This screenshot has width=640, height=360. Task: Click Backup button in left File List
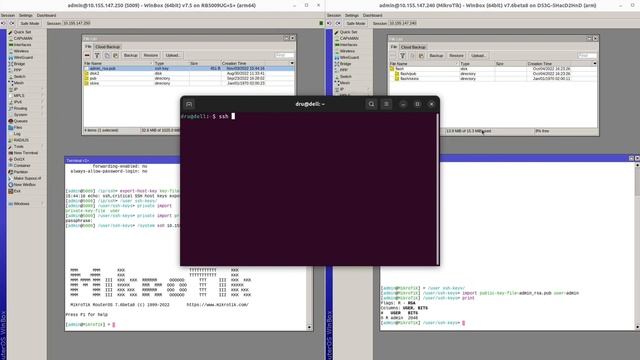[x=131, y=55]
